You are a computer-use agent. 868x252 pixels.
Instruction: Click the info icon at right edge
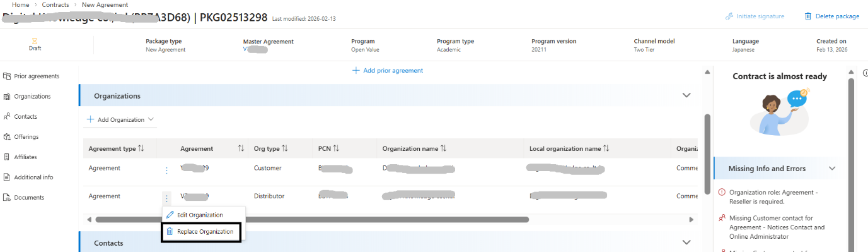pos(865,73)
